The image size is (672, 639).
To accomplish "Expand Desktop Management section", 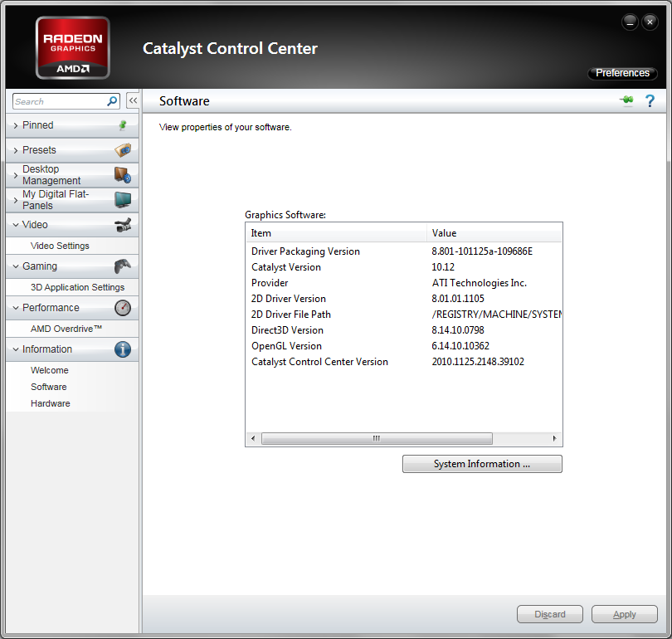I will 16,175.
